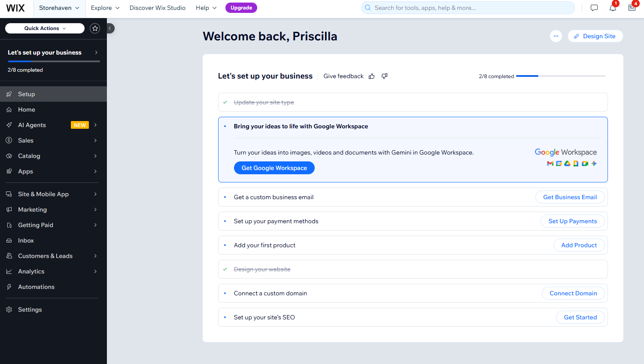Open the Analytics menu item
644x364 pixels.
pyautogui.click(x=53, y=271)
